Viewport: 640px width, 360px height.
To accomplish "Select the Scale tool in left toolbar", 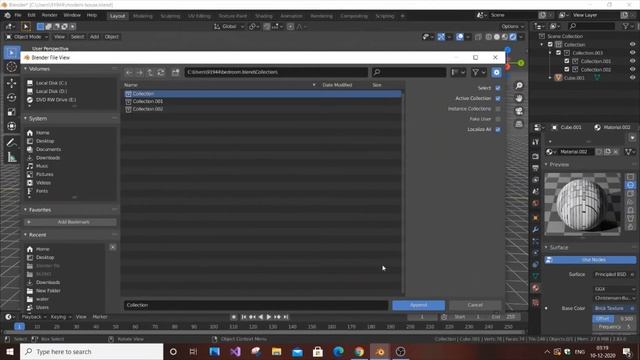I will click(x=11, y=111).
